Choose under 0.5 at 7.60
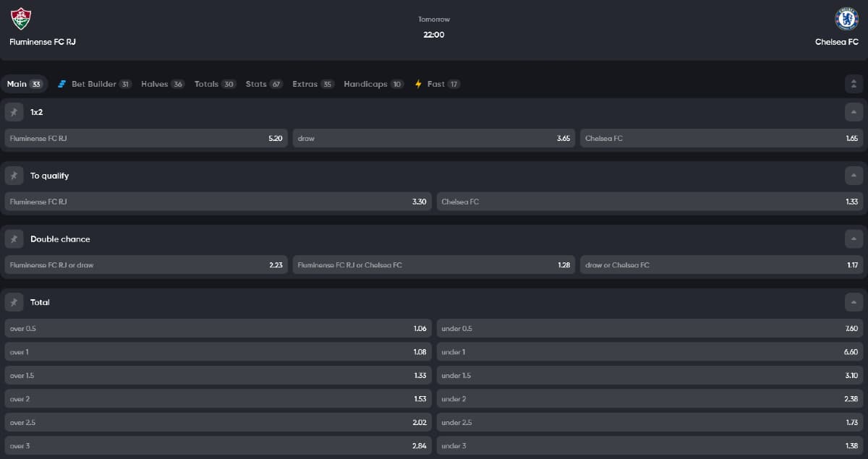Viewport: 868px width, 459px height. click(650, 328)
